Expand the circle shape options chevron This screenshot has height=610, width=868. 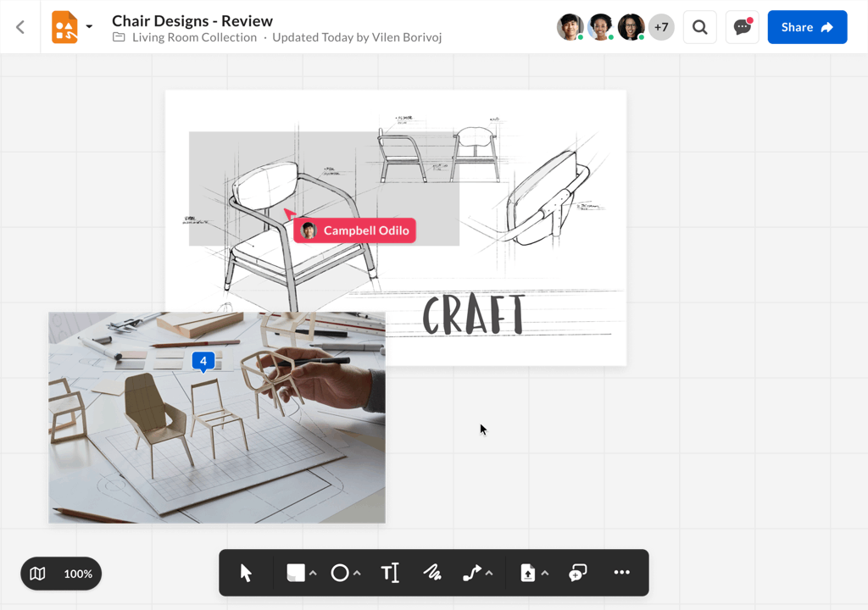click(x=357, y=573)
